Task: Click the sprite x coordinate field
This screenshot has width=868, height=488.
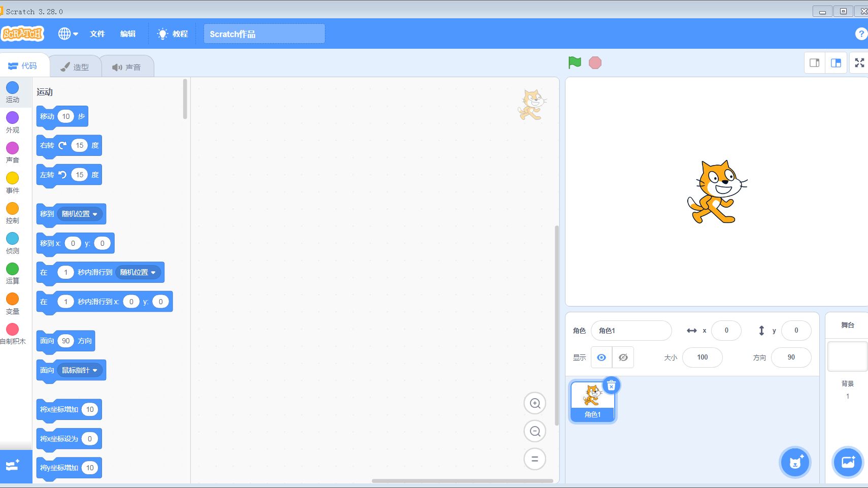Action: pos(726,331)
